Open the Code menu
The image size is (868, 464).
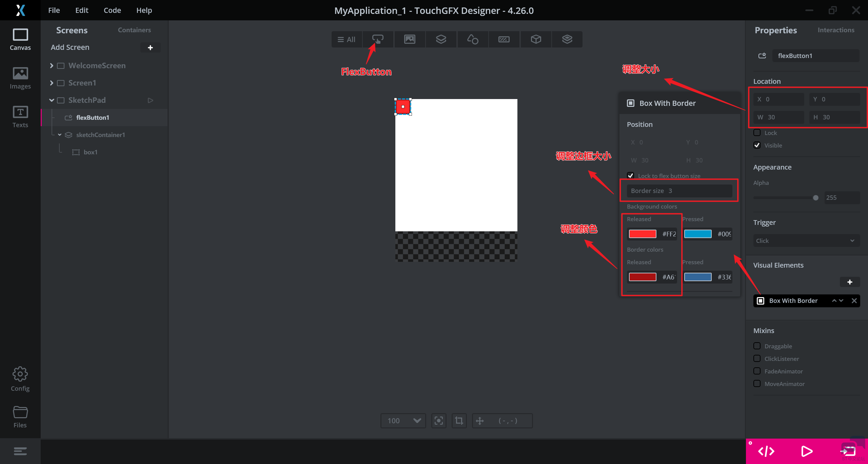(112, 10)
